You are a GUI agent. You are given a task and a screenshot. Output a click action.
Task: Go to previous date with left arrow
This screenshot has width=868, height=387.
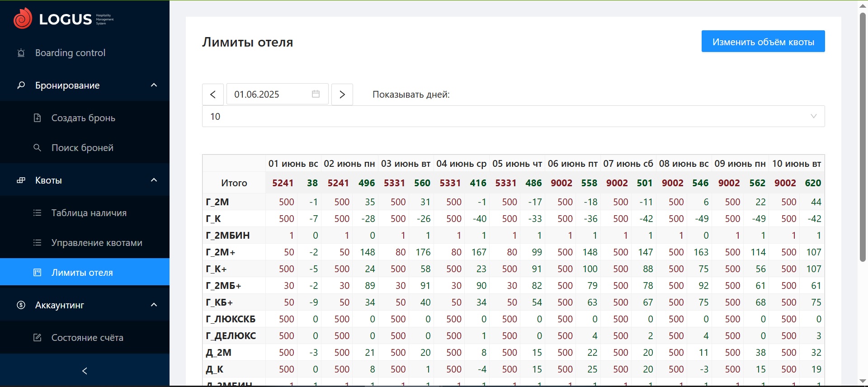[x=213, y=94]
